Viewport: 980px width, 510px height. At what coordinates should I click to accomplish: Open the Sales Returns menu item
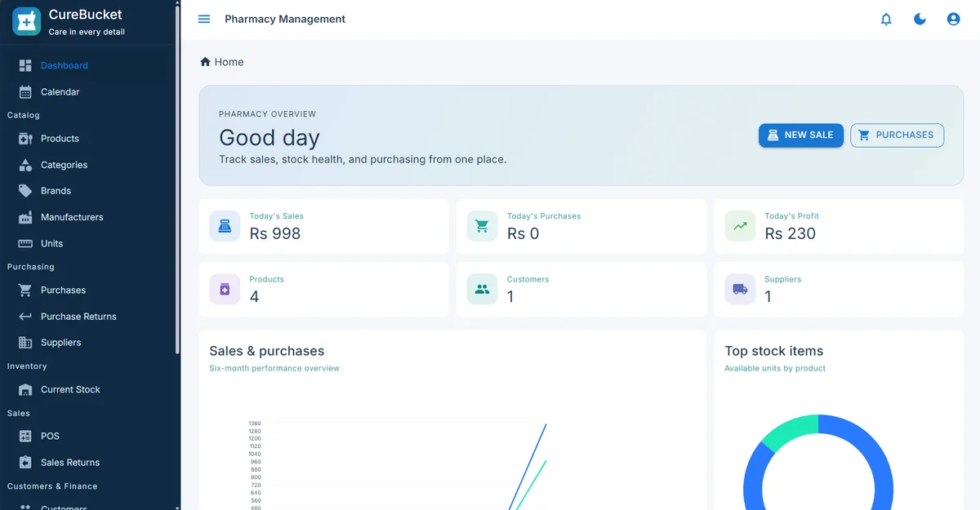click(x=88, y=463)
